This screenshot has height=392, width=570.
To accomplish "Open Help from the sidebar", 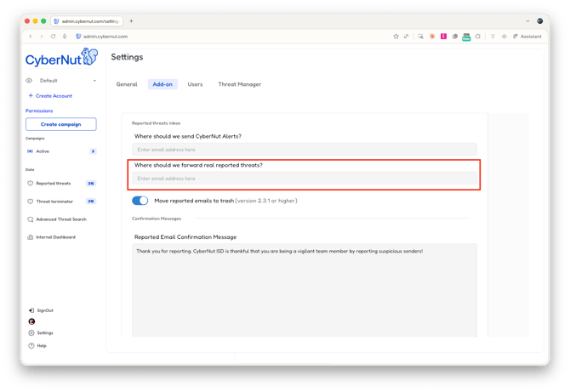I will pyautogui.click(x=42, y=346).
